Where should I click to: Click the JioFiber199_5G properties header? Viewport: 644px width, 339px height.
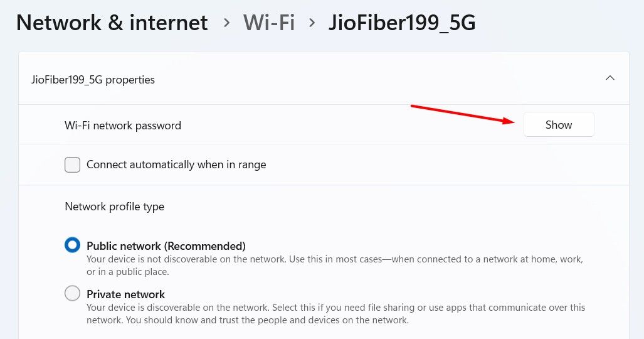[x=93, y=80]
